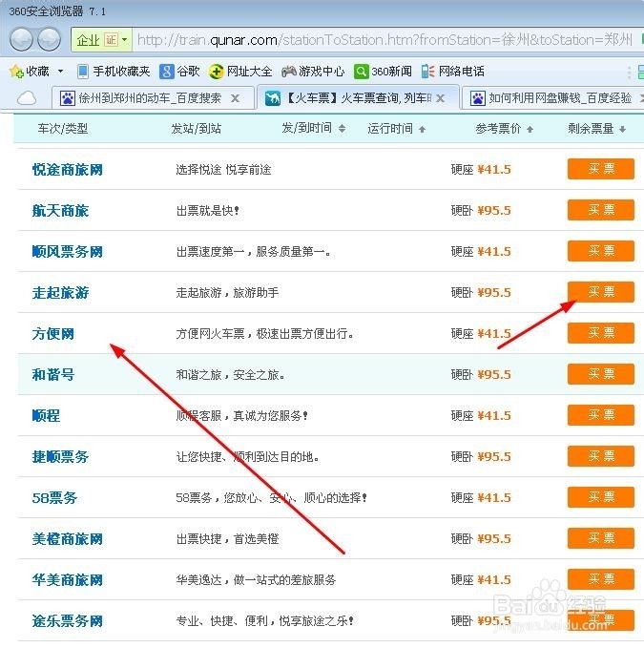
Task: Open 顺风票务网 link
Action: (x=68, y=252)
